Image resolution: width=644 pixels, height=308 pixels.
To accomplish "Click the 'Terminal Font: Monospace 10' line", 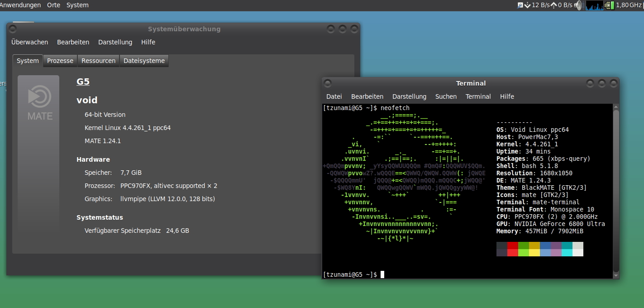I will pyautogui.click(x=545, y=210).
